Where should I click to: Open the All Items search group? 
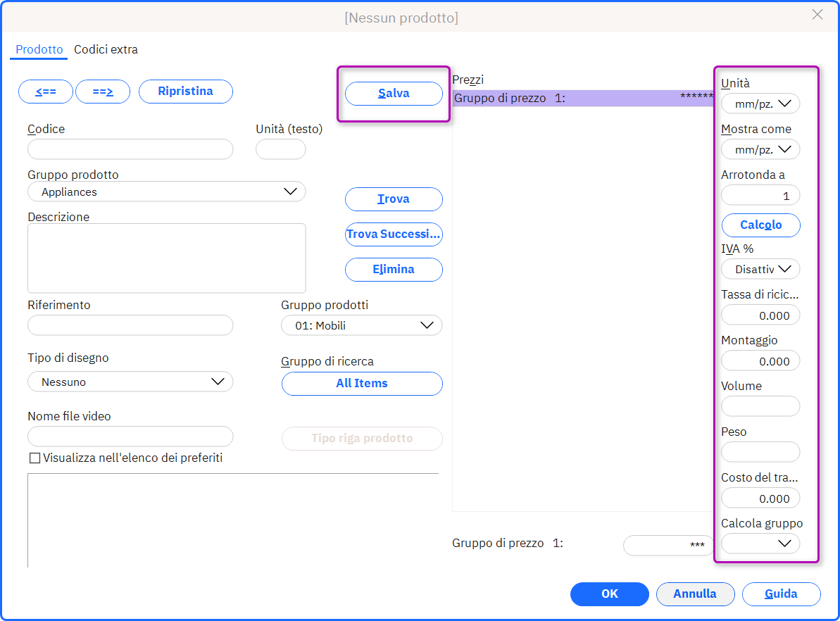coord(362,384)
